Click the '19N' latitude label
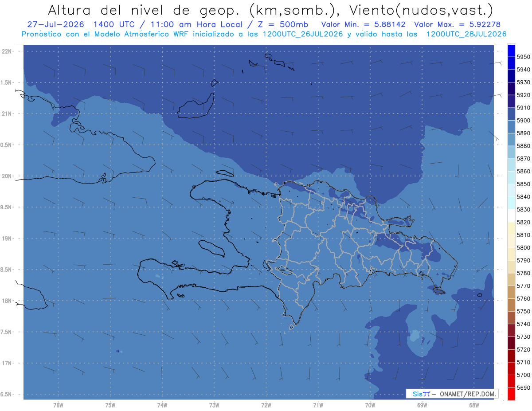 point(7,238)
